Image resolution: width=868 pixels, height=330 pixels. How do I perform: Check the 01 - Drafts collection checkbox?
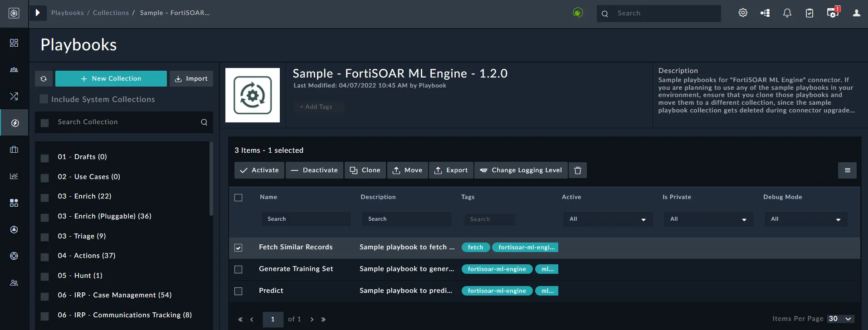click(45, 158)
